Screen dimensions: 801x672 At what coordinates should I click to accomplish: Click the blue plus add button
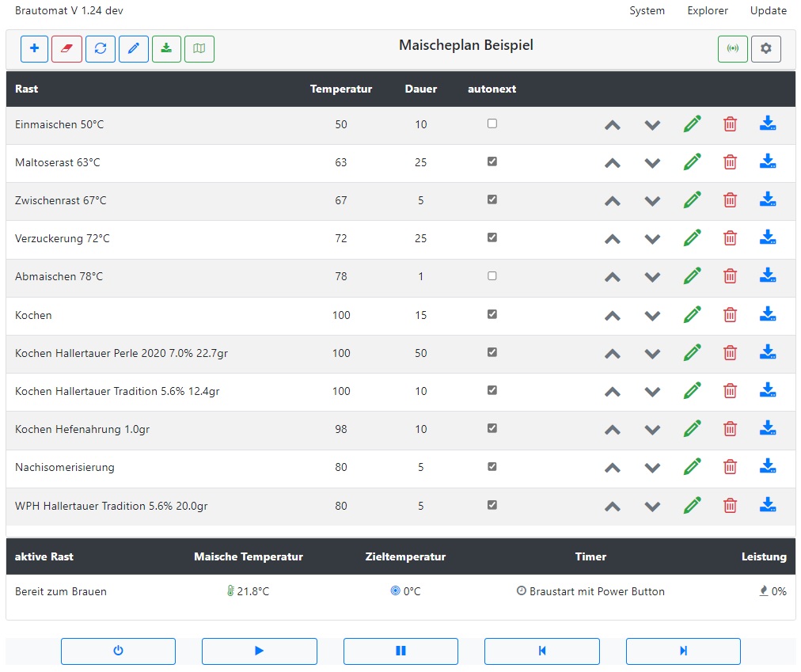click(x=34, y=49)
